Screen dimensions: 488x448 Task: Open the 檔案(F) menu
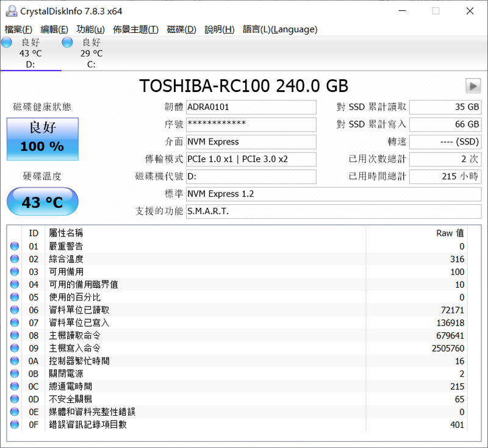[x=18, y=29]
